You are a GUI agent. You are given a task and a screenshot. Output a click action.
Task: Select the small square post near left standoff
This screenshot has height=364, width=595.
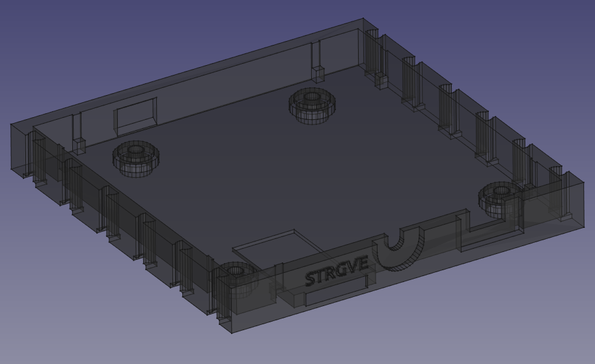tap(79, 145)
